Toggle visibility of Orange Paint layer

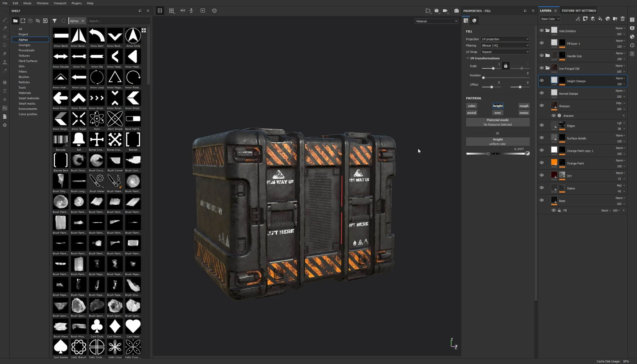[542, 163]
